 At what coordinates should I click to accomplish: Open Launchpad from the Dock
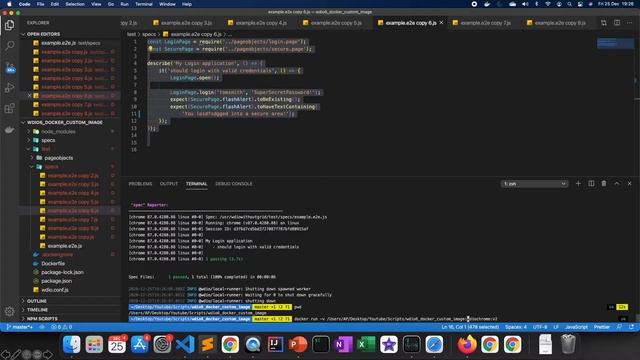pyautogui.click(x=94, y=344)
